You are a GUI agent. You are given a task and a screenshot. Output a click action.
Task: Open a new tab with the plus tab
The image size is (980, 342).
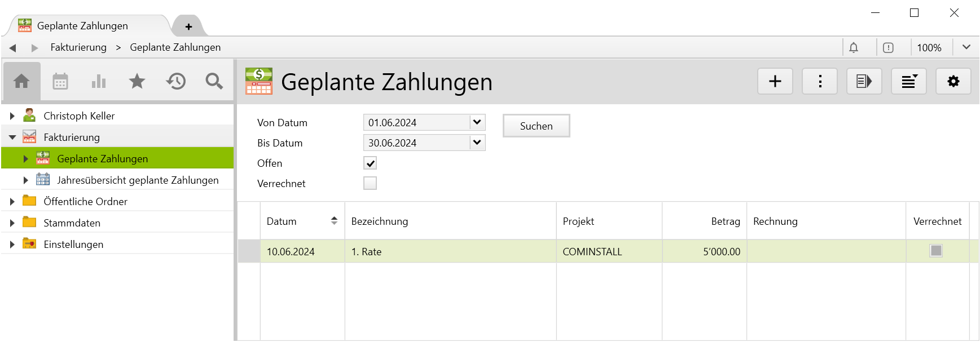188,26
